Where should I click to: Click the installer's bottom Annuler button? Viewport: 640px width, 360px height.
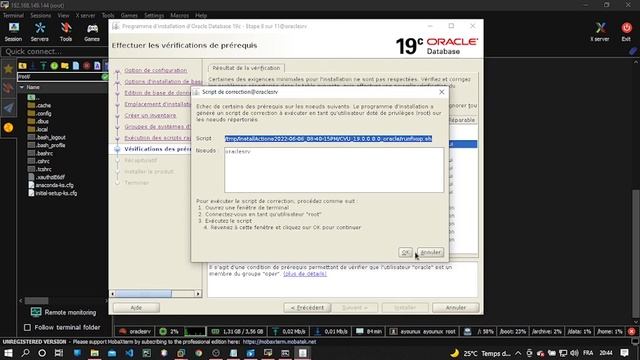[456, 307]
